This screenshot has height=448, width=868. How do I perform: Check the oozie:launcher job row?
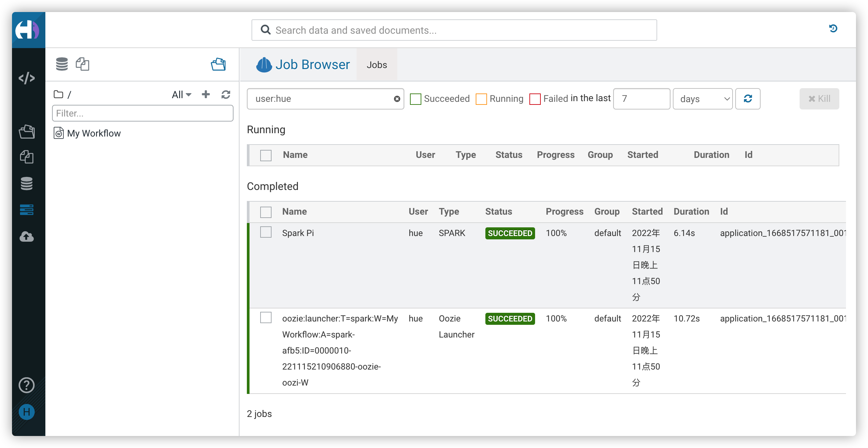[x=266, y=317]
